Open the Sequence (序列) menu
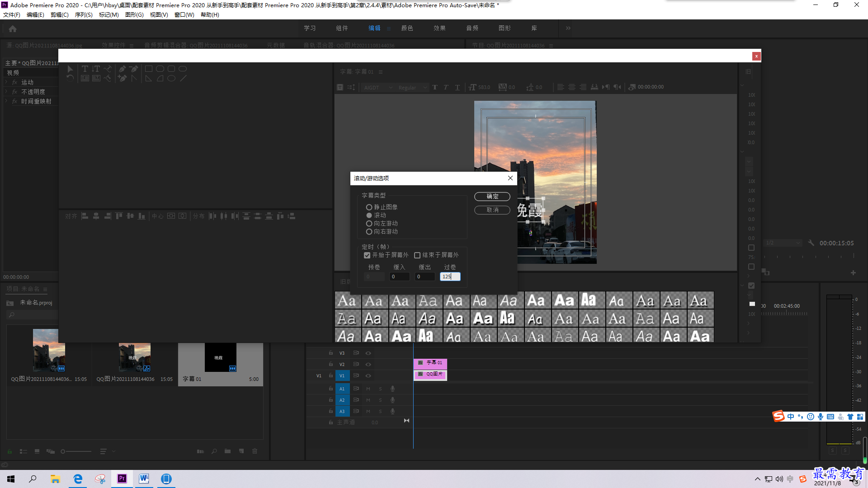Screen dimensions: 868x488 (x=84, y=15)
